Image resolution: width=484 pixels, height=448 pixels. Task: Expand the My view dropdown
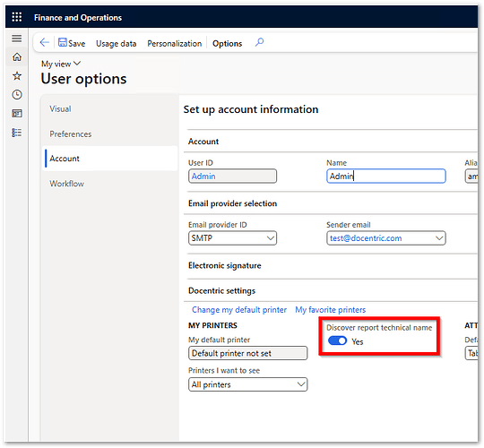(x=61, y=64)
